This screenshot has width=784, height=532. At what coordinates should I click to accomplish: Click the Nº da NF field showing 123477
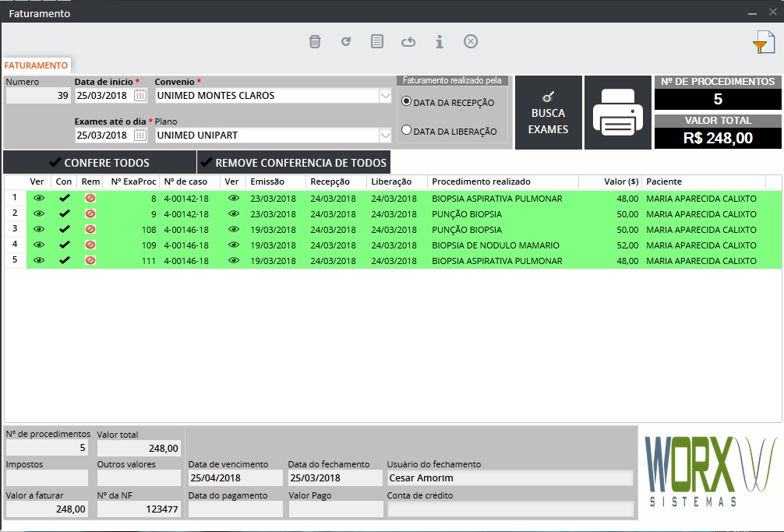point(139,509)
